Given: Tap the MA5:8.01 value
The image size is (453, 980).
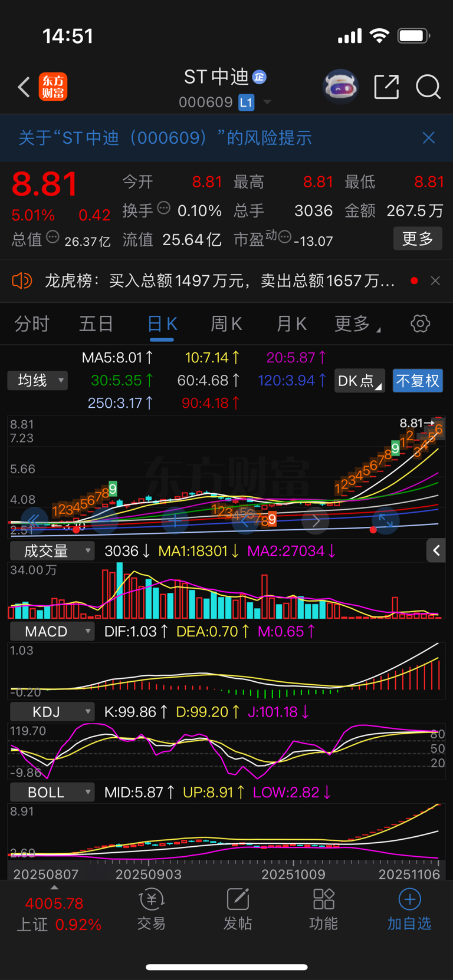Looking at the screenshot, I should (117, 358).
